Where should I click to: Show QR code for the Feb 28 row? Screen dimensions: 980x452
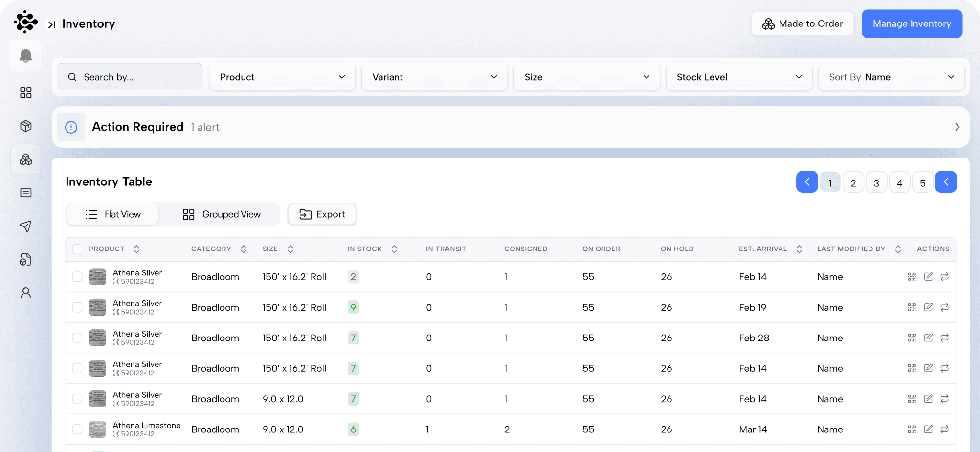[912, 338]
